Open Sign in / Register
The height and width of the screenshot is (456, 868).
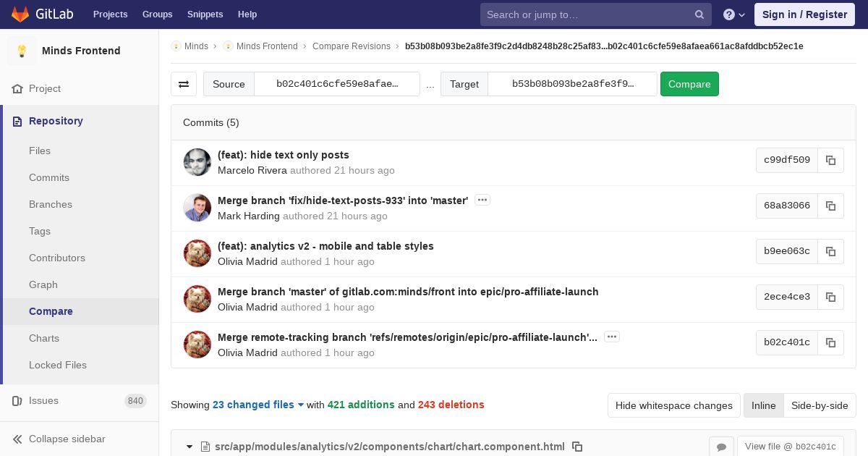[804, 14]
